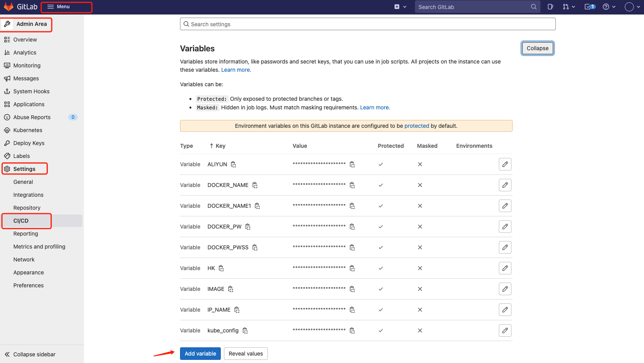644x363 pixels.
Task: Edit the DOCKER_NAME1 variable
Action: pos(505,206)
